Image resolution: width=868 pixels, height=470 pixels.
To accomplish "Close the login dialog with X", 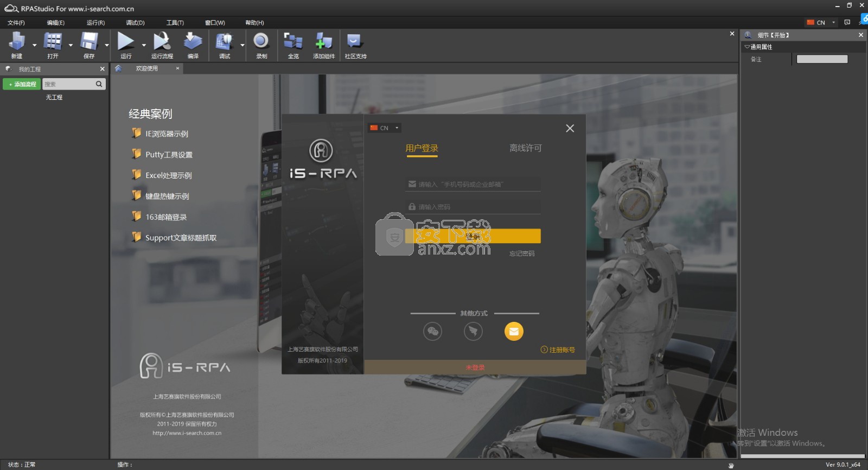I will tap(570, 128).
